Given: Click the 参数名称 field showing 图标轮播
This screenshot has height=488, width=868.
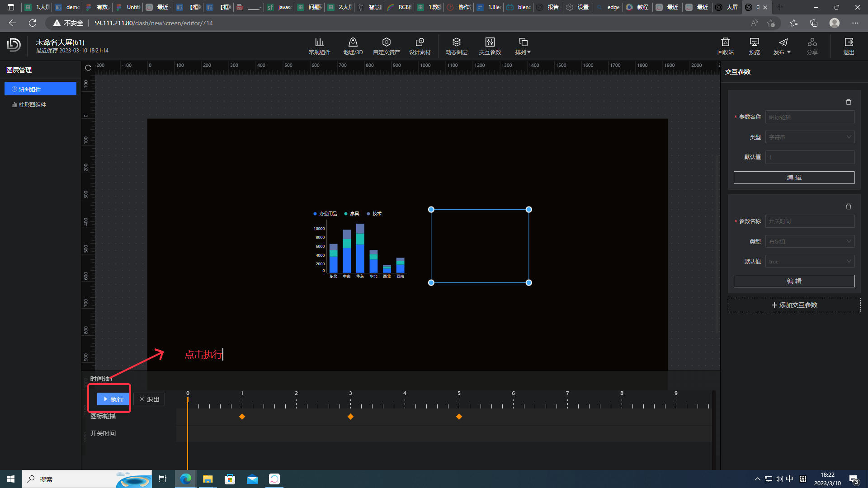Looking at the screenshot, I should tap(810, 117).
